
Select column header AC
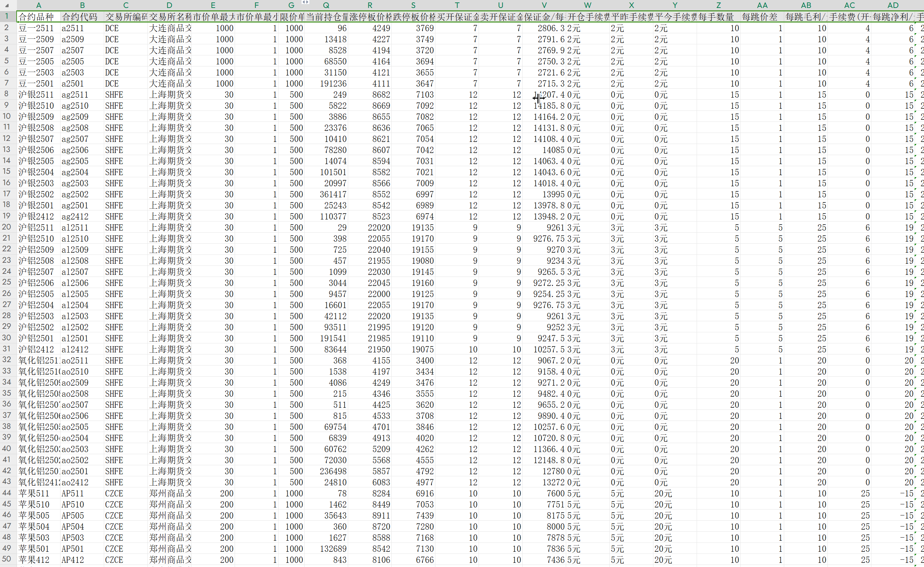tap(849, 5)
